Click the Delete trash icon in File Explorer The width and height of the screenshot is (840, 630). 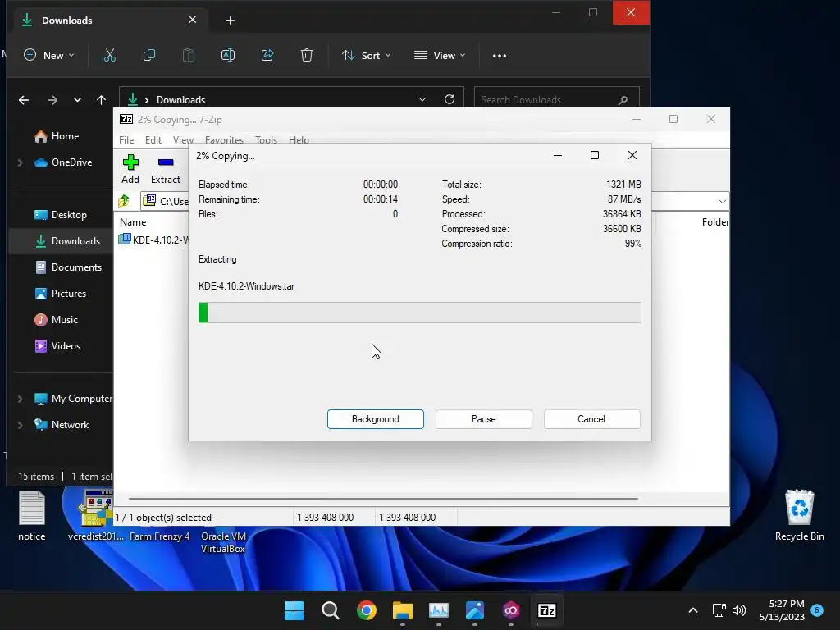coord(307,55)
